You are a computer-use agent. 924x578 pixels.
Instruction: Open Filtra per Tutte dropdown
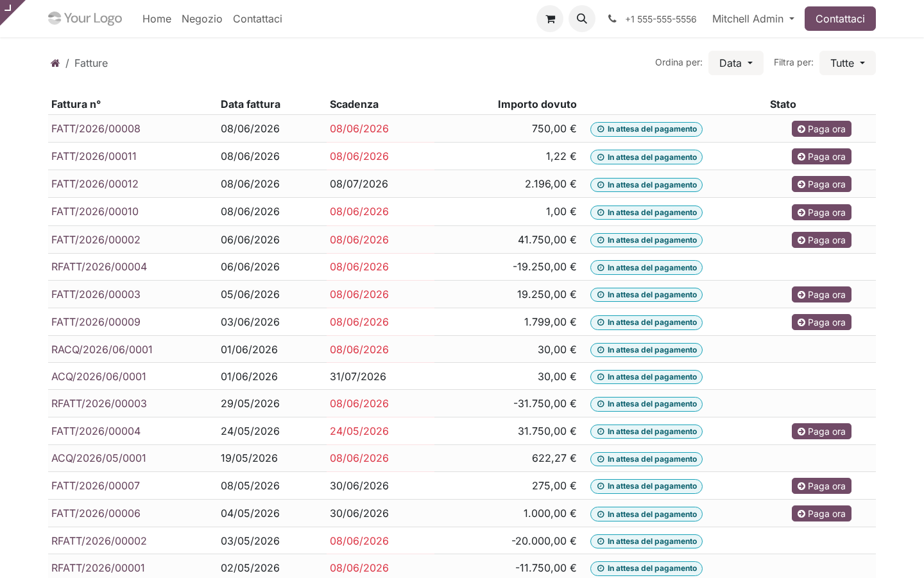click(848, 63)
